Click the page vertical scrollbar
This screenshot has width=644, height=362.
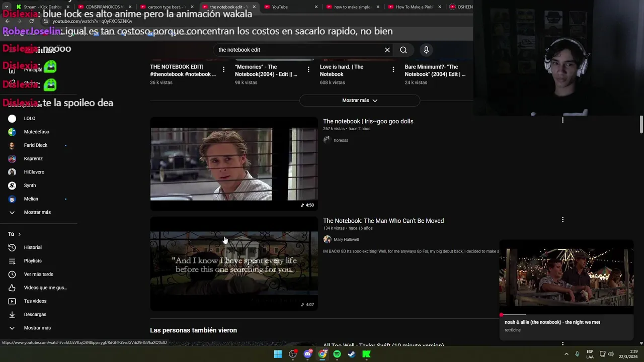[641, 125]
